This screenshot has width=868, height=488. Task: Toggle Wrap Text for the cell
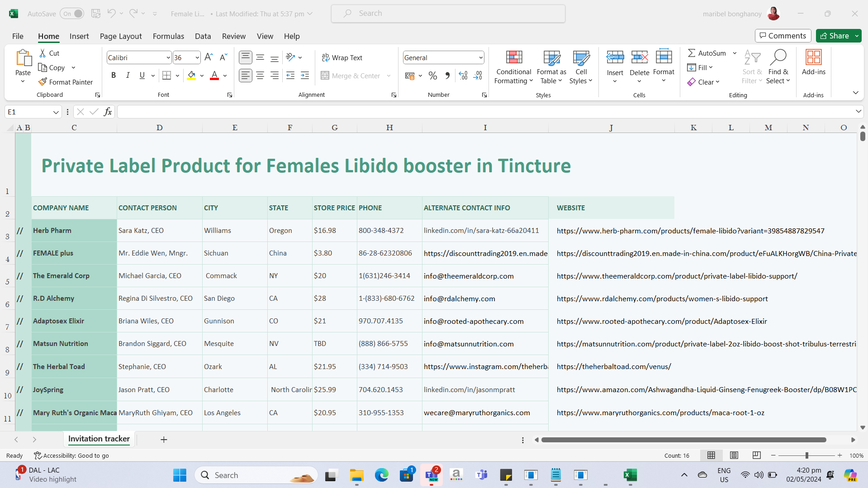342,57
